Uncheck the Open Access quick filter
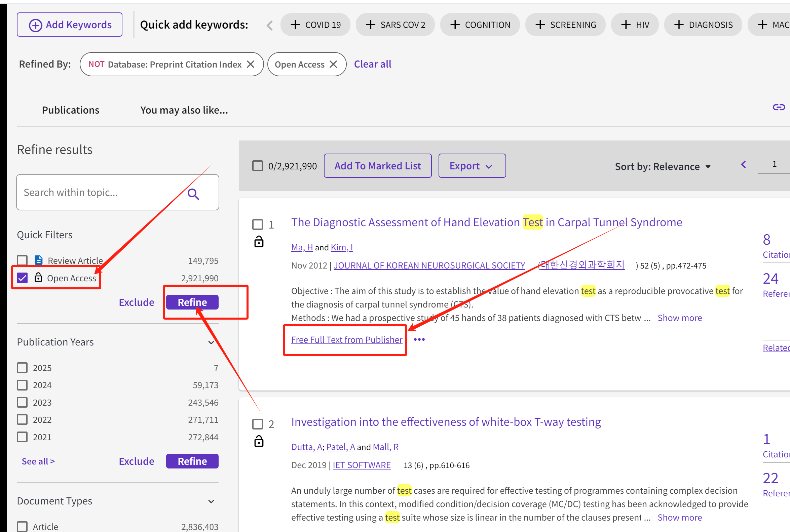 pos(23,278)
